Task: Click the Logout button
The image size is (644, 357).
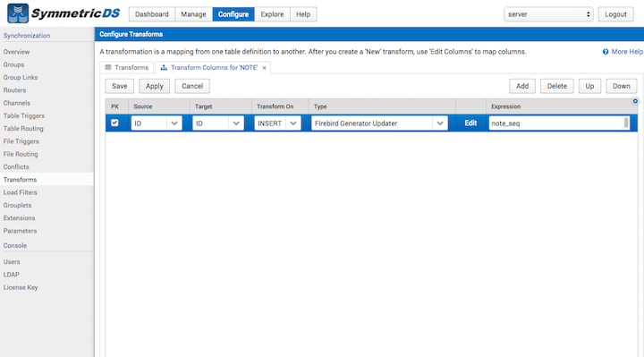Action: [x=615, y=14]
